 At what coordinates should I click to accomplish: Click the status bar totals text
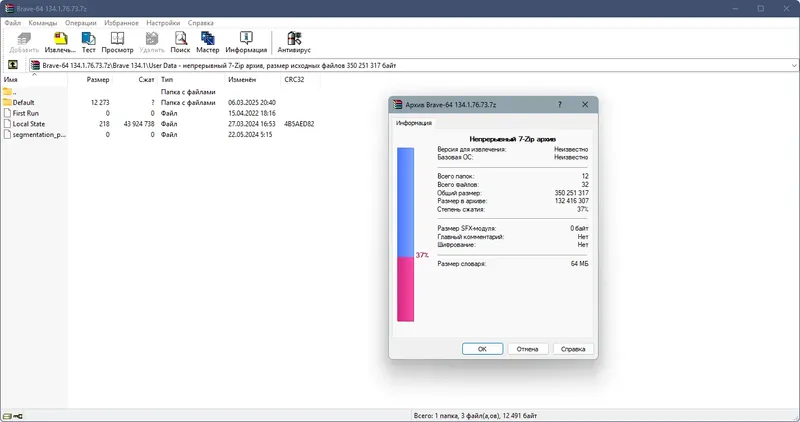[476, 416]
